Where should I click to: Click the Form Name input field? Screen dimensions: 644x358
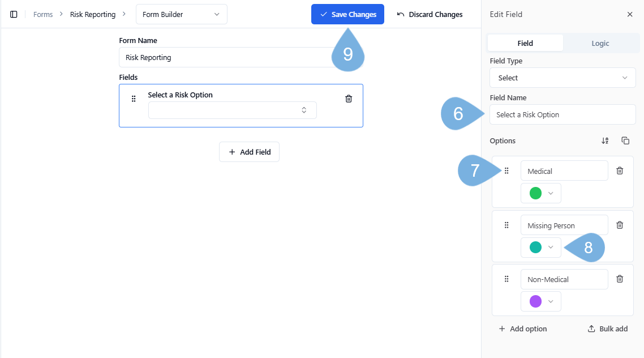(226, 57)
